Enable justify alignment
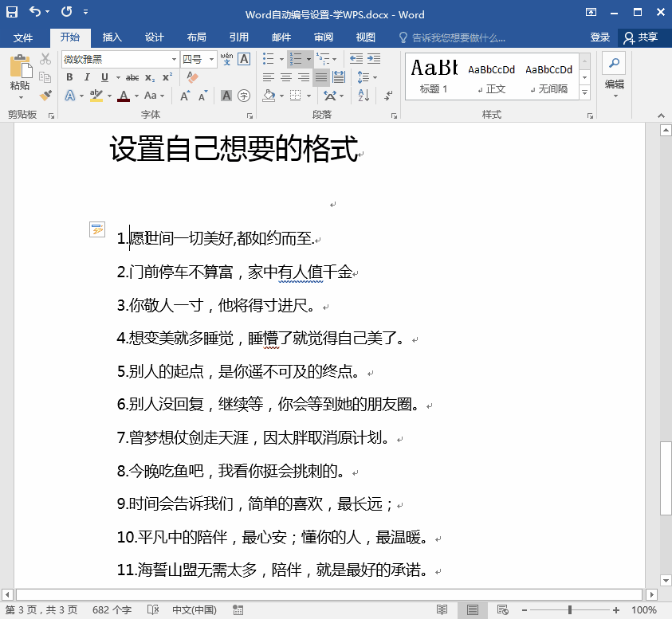 click(320, 76)
